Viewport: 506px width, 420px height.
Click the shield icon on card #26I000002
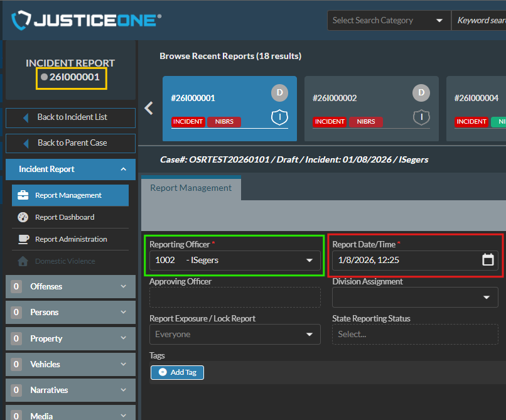click(421, 117)
